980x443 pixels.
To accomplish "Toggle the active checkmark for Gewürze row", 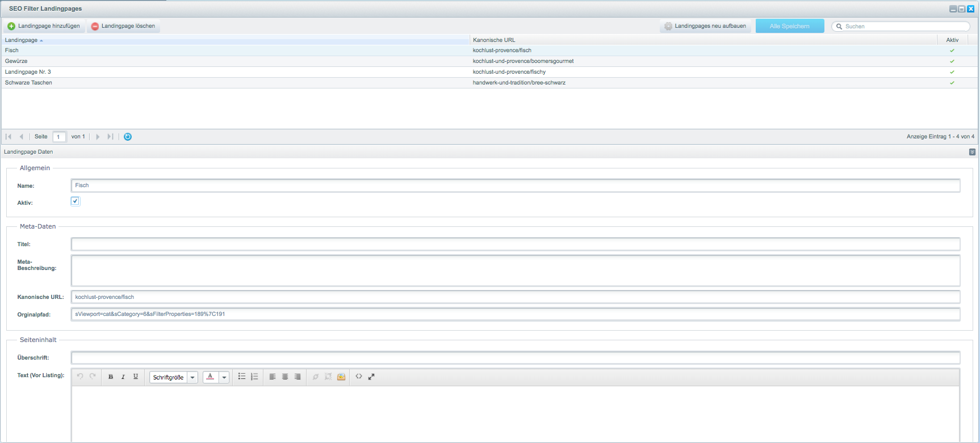I will pos(952,61).
